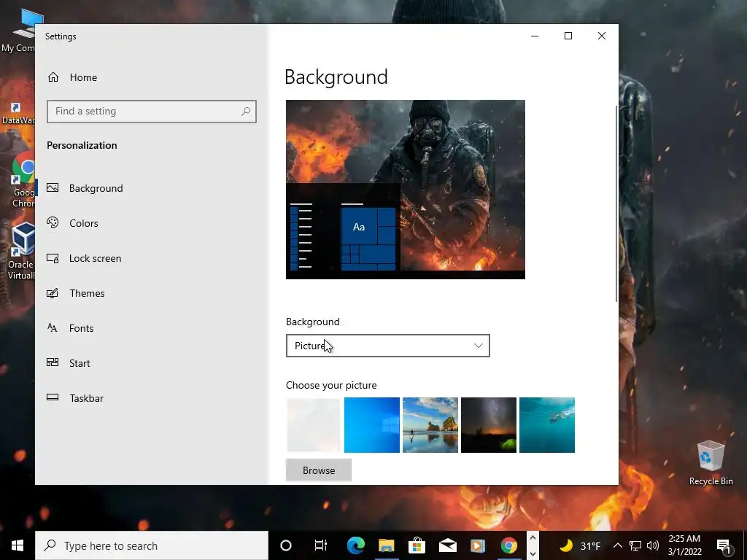Open the Windows Start menu

18,545
